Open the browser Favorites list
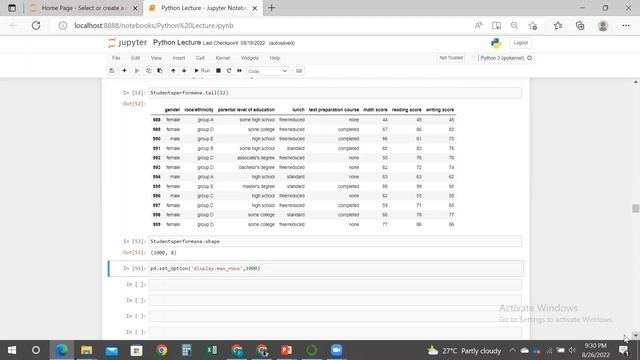This screenshot has width=640, height=360. (x=558, y=25)
